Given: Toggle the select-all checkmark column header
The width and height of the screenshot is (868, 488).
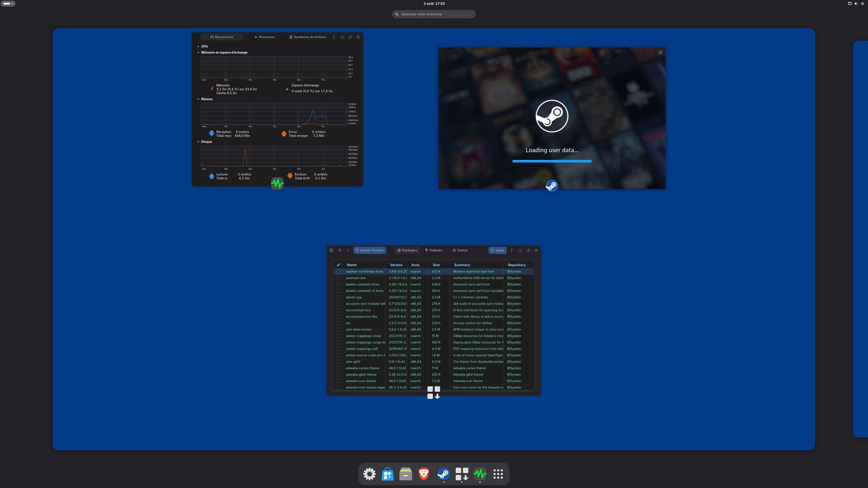Looking at the screenshot, I should tap(338, 265).
